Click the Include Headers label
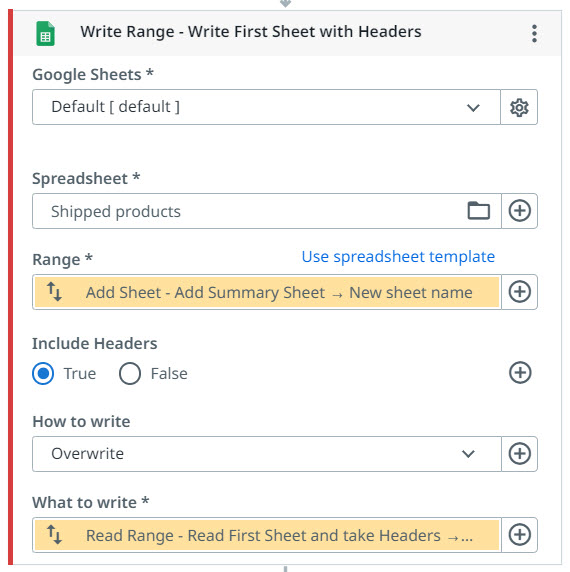The image size is (570, 572). (x=94, y=344)
